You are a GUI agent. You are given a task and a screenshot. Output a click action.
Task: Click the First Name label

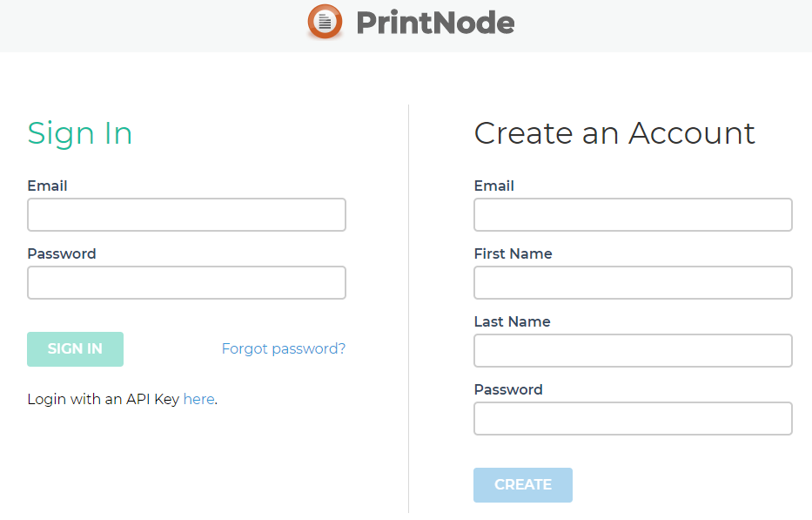(x=513, y=253)
